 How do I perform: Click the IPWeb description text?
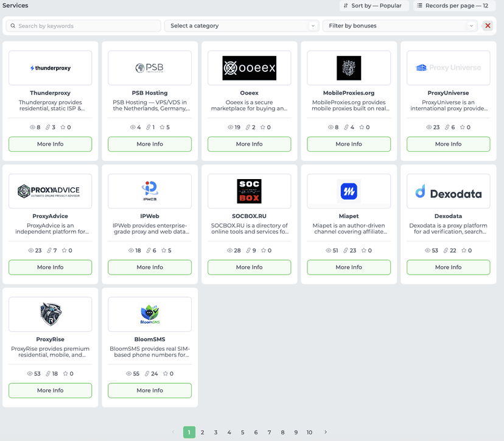click(x=150, y=228)
